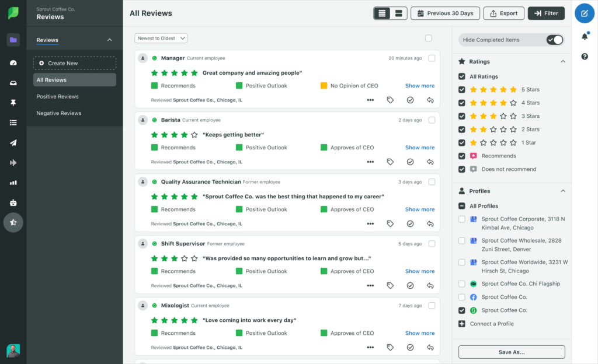Select All Reviews in sidebar
This screenshot has height=364, width=598.
tap(75, 80)
